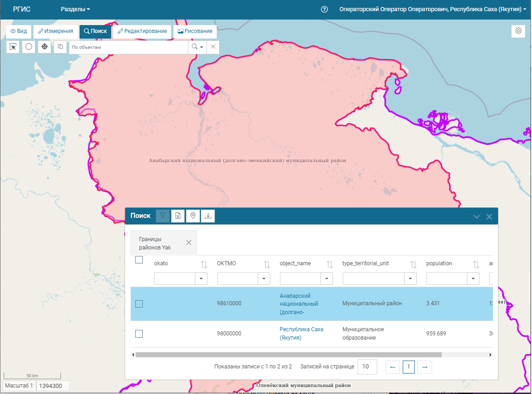The height and width of the screenshot is (394, 532).
Task: Click the copy objects icon
Action: [x=60, y=46]
